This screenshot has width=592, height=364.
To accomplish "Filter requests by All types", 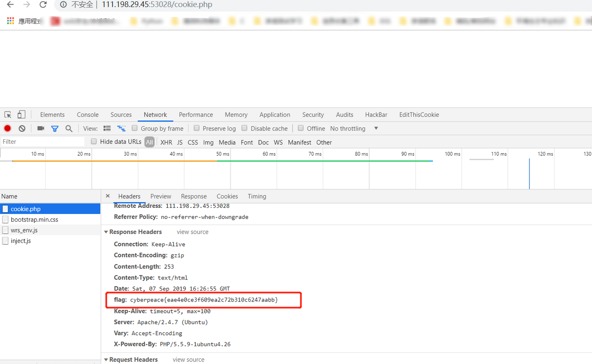I will coord(149,142).
